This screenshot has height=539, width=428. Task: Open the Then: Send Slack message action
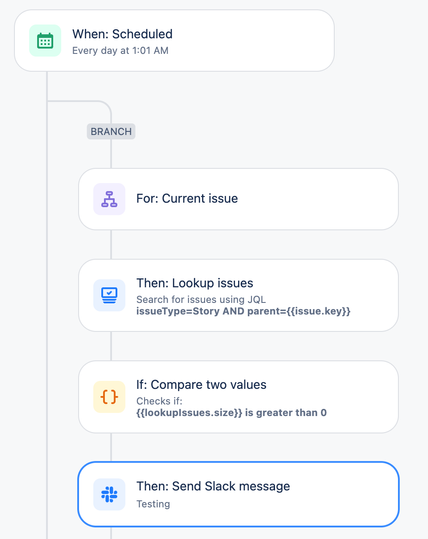239,494
